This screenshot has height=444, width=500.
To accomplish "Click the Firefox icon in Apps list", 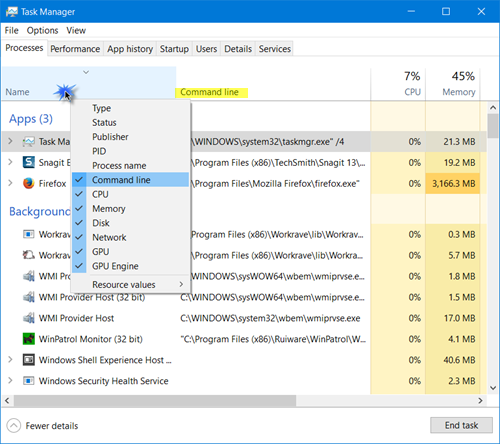I will [x=29, y=183].
